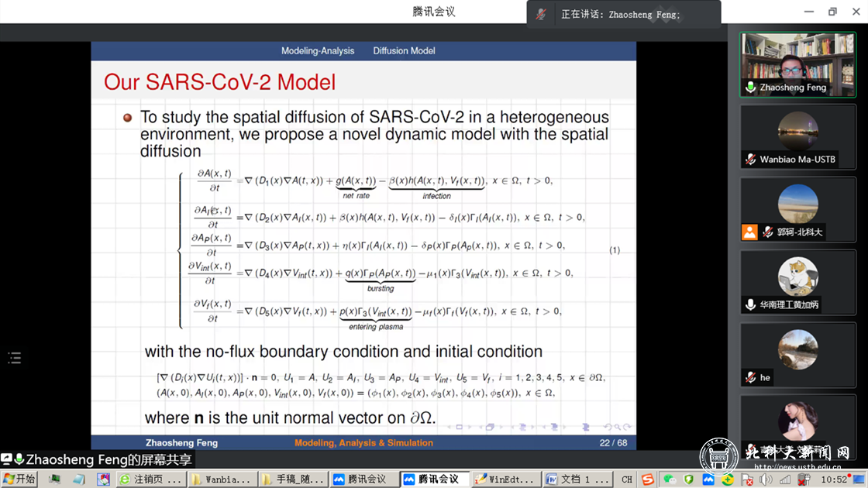This screenshot has height=488, width=868.
Task: Open the CH language indicator in taskbar
Action: (628, 479)
